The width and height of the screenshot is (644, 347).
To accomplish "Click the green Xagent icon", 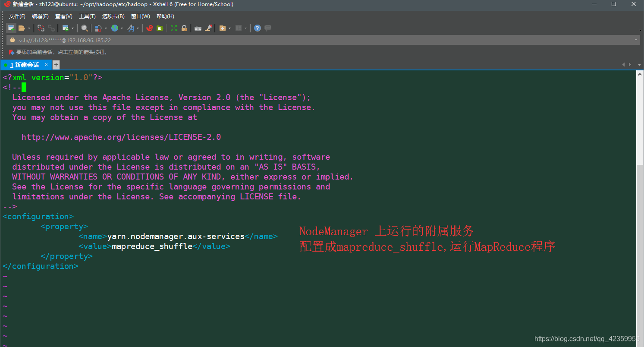I will [160, 28].
